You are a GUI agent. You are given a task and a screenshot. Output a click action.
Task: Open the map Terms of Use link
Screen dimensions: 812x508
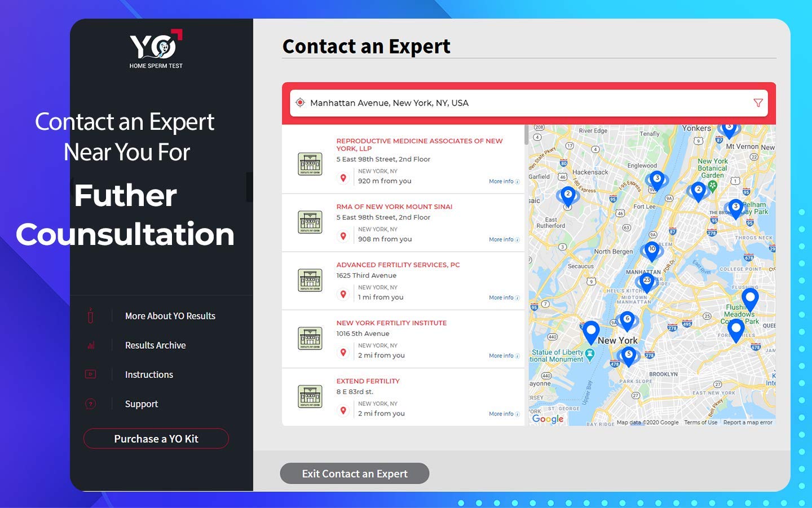700,422
